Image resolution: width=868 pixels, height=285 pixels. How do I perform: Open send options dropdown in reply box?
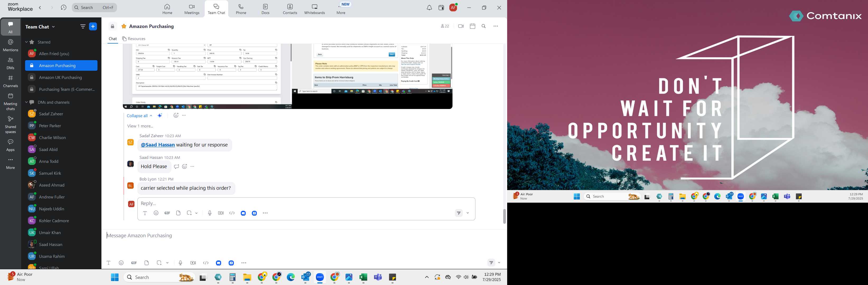coord(468,213)
